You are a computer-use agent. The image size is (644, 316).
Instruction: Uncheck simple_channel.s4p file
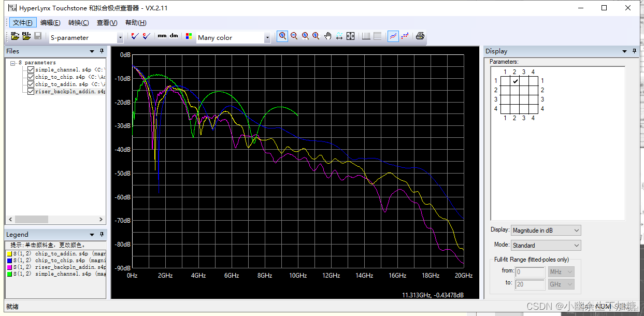pyautogui.click(x=31, y=69)
